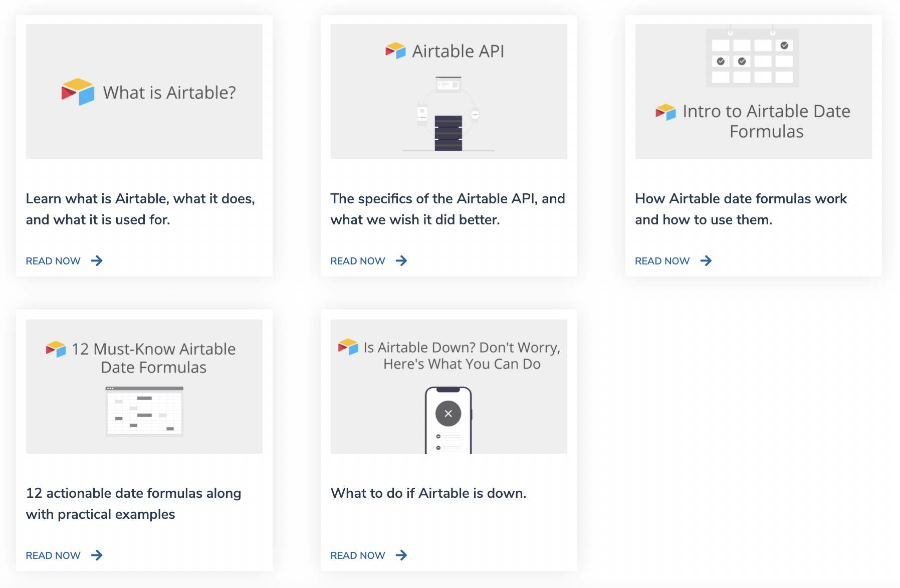This screenshot has height=588, width=900.
Task: Click arrow icon beside date formulas intro READ NOW
Action: pos(706,260)
